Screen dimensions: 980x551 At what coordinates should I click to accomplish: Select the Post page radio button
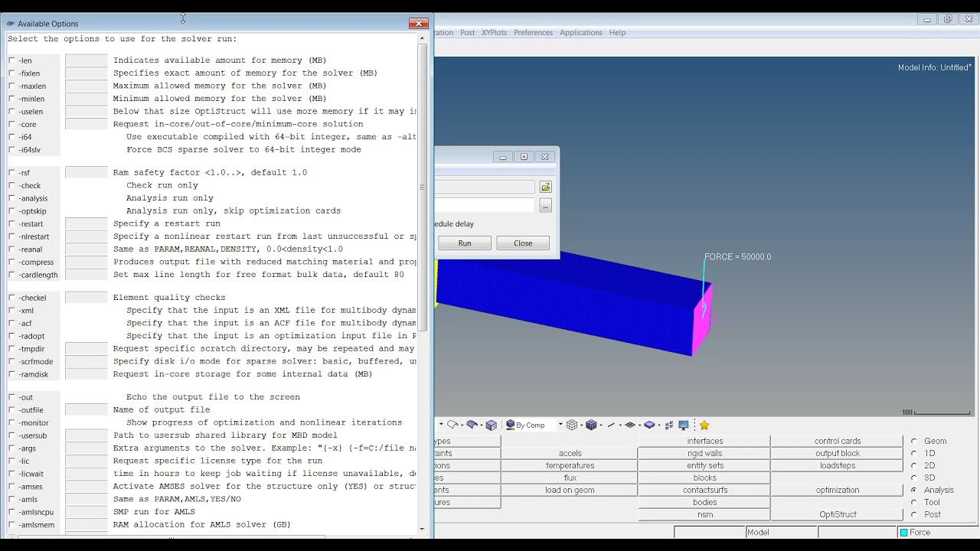pos(913,514)
